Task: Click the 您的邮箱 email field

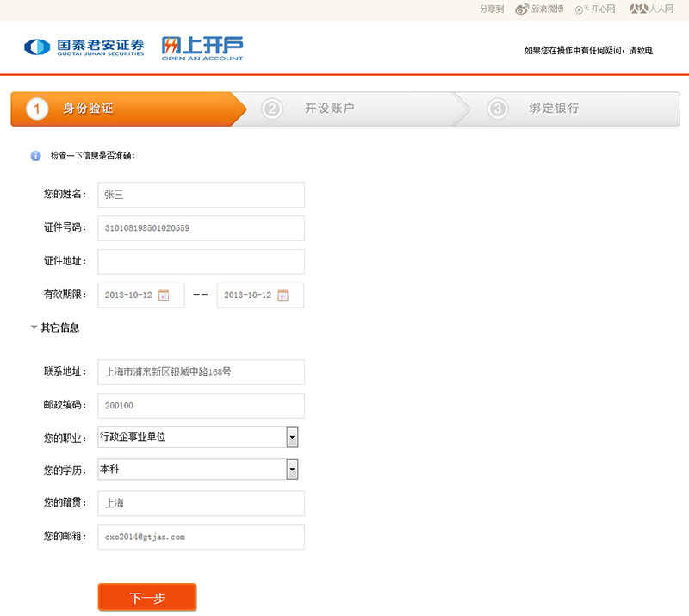Action: tap(201, 537)
